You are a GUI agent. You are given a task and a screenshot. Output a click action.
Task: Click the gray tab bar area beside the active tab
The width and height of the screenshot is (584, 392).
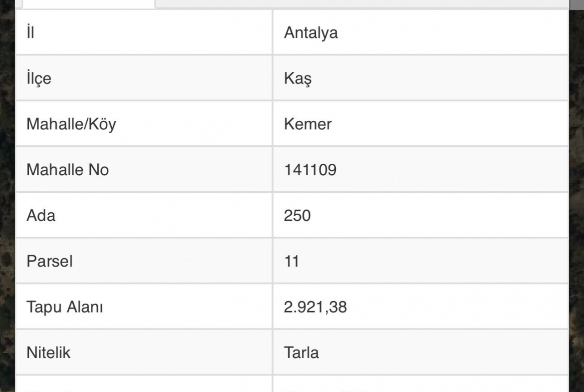click(362, 3)
